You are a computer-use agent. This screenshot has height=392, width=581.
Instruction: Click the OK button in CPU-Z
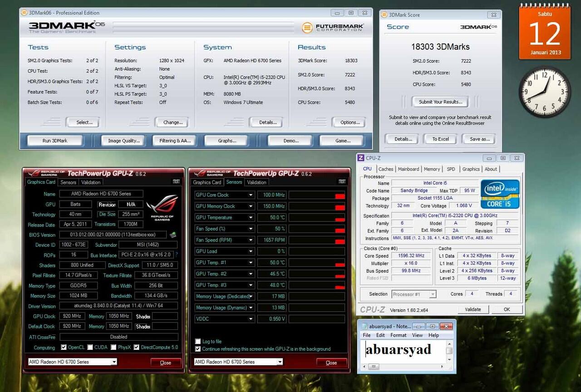tap(507, 309)
